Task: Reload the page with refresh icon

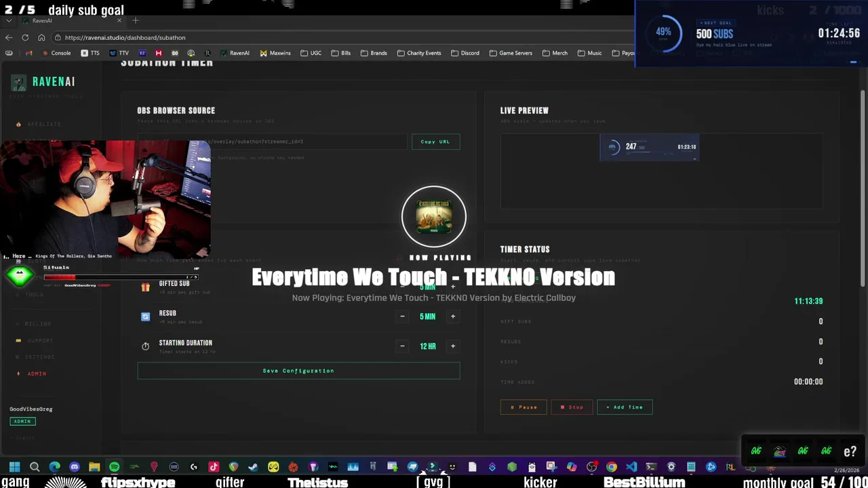Action: click(25, 37)
